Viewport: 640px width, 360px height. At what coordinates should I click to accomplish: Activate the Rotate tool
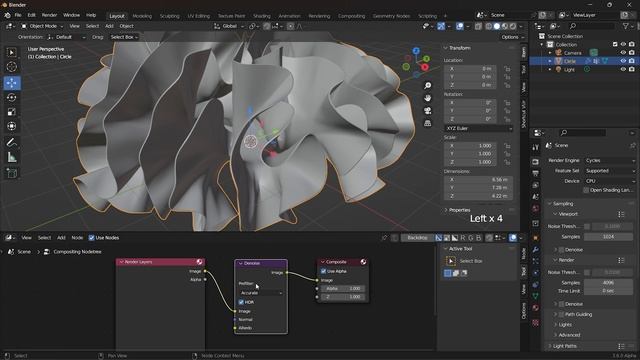tap(11, 97)
